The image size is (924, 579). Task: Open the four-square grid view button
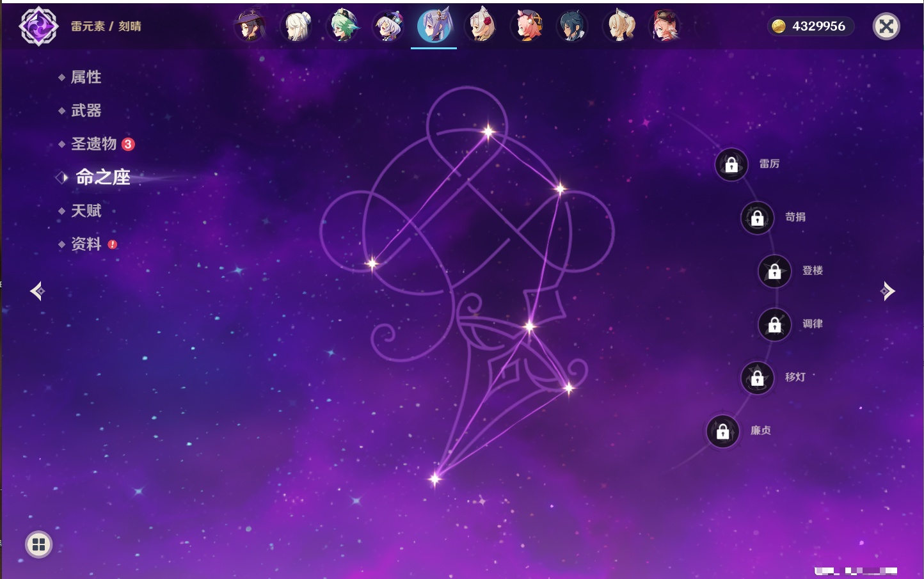point(39,544)
